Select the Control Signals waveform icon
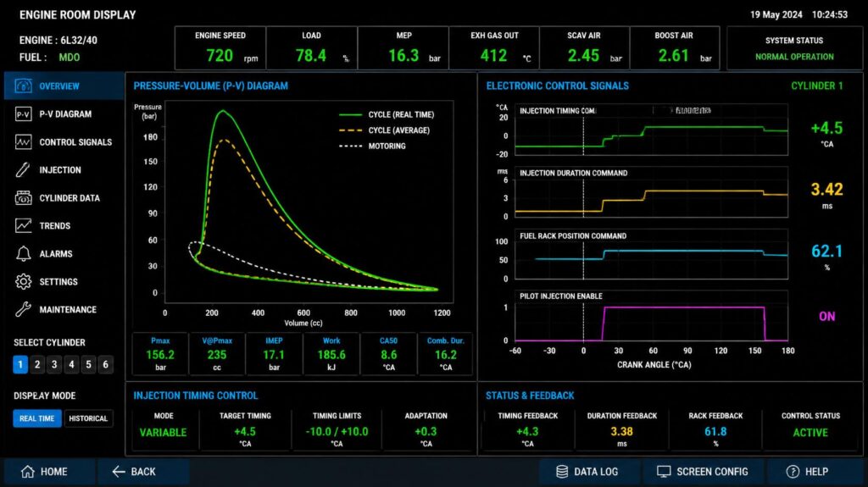Image resolution: width=868 pixels, height=487 pixels. (23, 142)
